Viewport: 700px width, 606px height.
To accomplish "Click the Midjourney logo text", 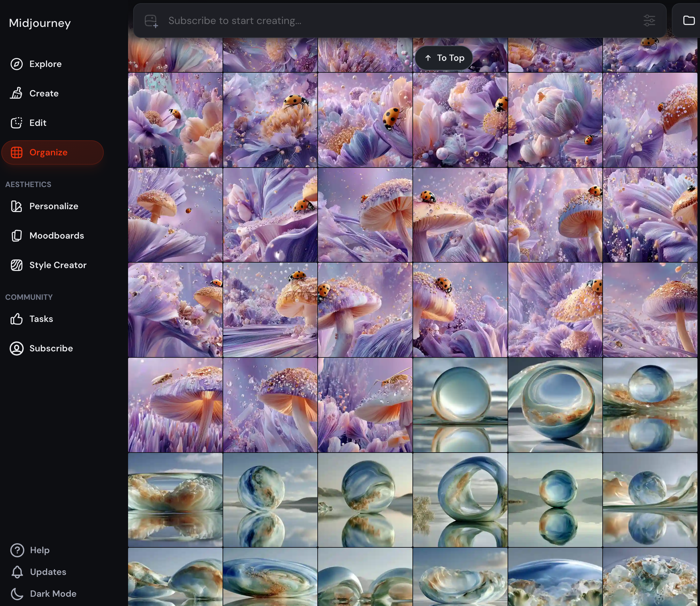I will 40,23.
